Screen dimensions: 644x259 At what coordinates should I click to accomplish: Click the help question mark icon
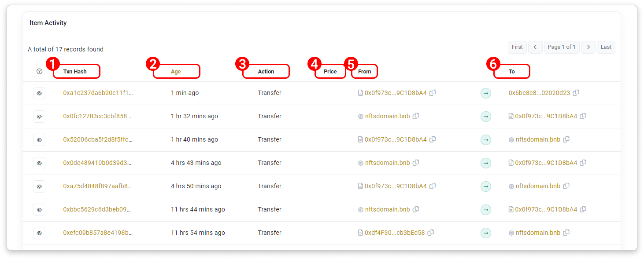[x=39, y=71]
